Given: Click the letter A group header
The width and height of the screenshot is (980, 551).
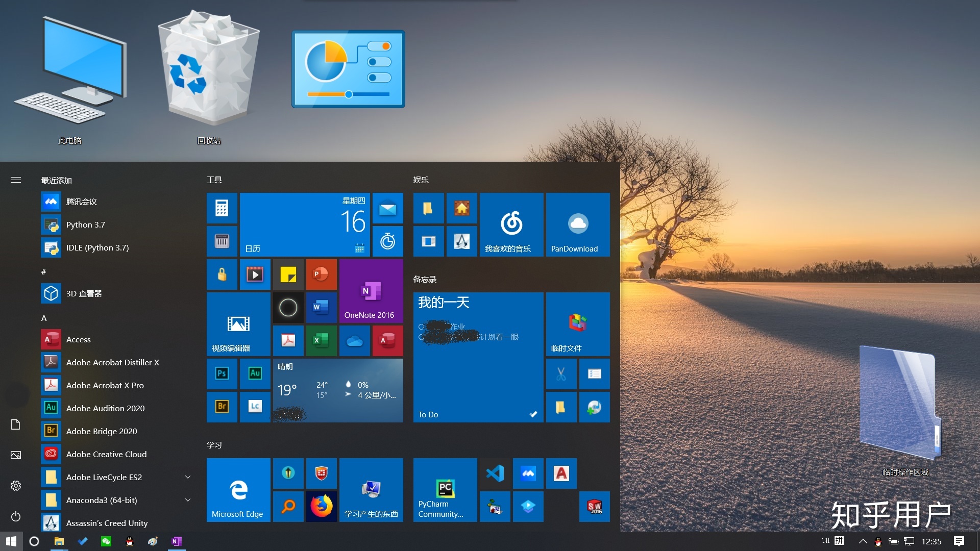Looking at the screenshot, I should (44, 318).
